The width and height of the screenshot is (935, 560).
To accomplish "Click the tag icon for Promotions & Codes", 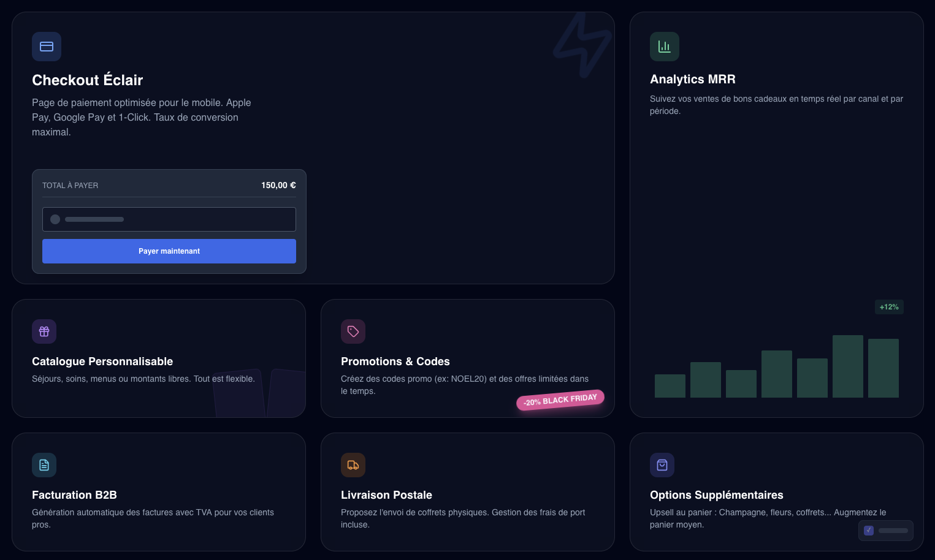I will [x=353, y=331].
